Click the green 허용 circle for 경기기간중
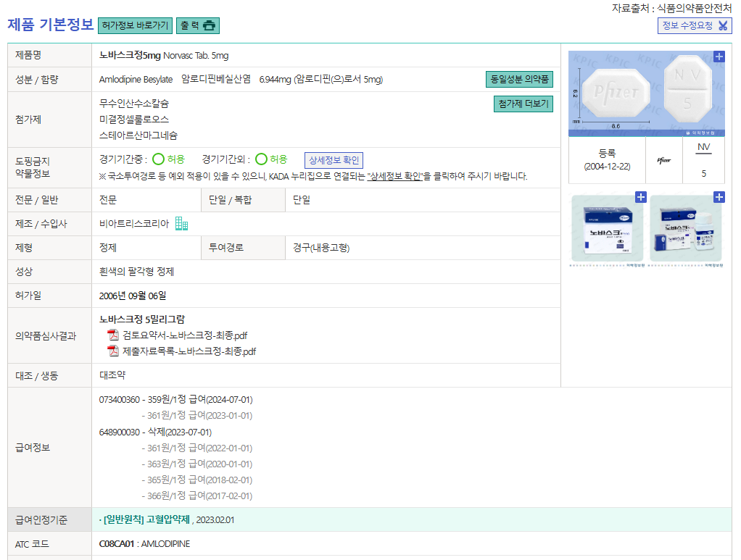Screen dimensions: 741x560 click(x=159, y=159)
